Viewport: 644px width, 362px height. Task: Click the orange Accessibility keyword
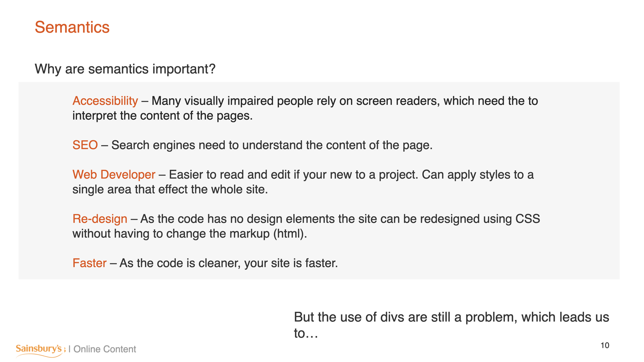[105, 101]
